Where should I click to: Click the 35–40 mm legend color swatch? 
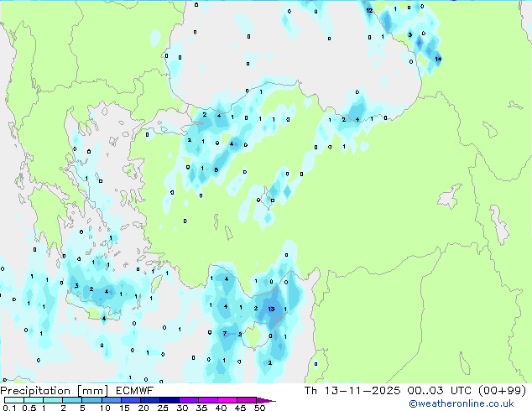tap(208, 400)
